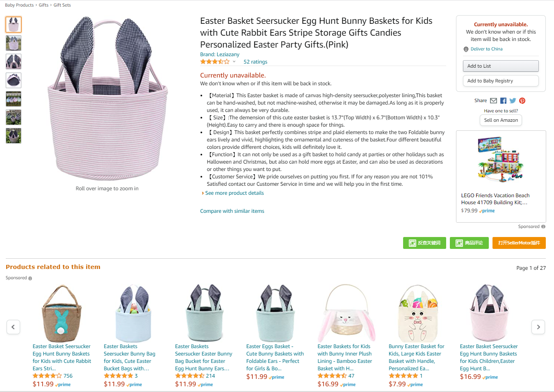Go to previous related products page
Screen dimensions: 554x392
(x=13, y=327)
